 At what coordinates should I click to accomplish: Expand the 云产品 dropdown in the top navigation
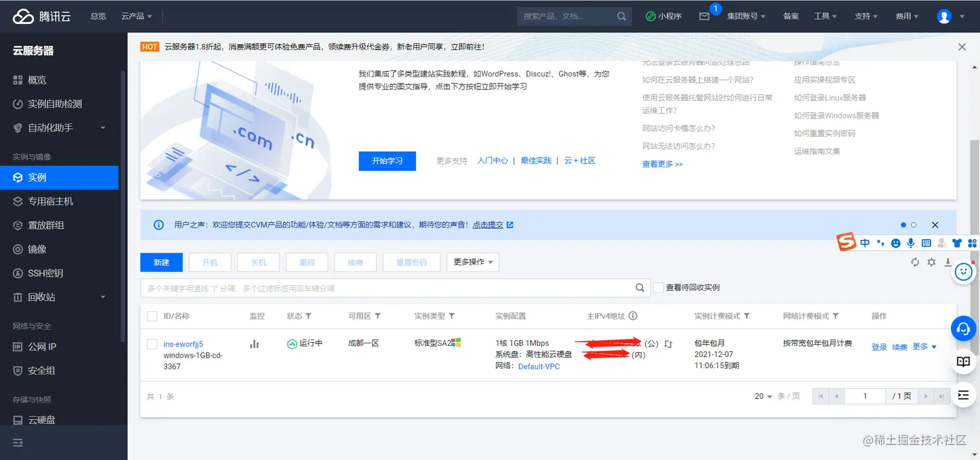point(136,16)
